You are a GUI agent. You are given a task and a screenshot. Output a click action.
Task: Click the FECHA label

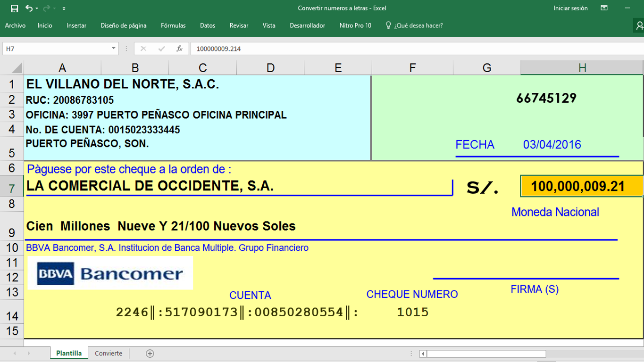475,145
